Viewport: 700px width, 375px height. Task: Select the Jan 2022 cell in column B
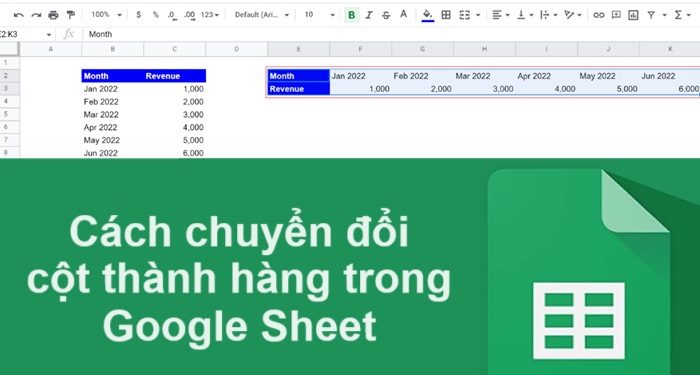[x=113, y=89]
